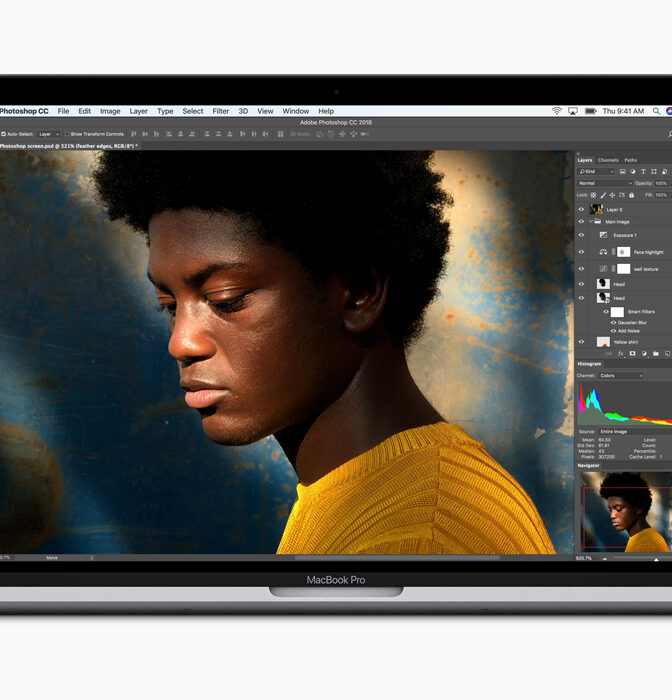Viewport: 672px width, 700px height.
Task: Open the histogram Channel Colors dropdown
Action: click(x=620, y=376)
